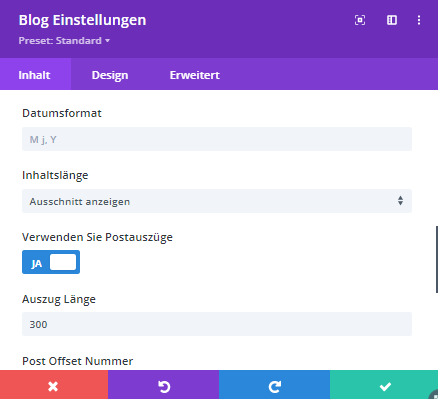This screenshot has height=399, width=438.
Task: Click the arrows on Ausschnitt anzeigen select
Action: coord(400,201)
